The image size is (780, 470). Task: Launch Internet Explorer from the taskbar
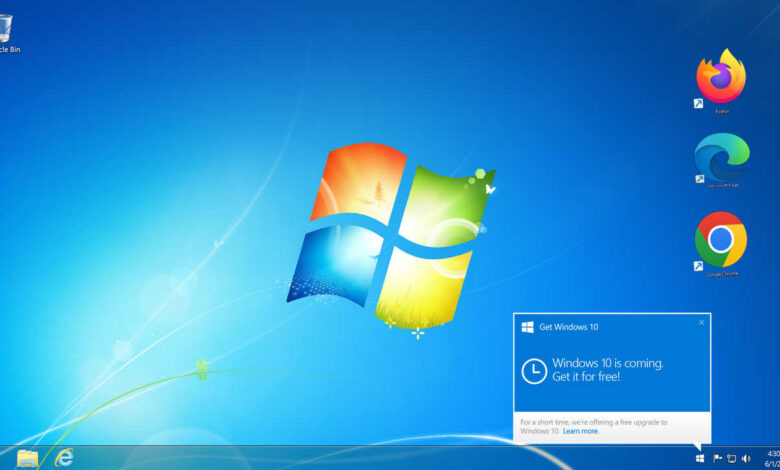tap(64, 458)
